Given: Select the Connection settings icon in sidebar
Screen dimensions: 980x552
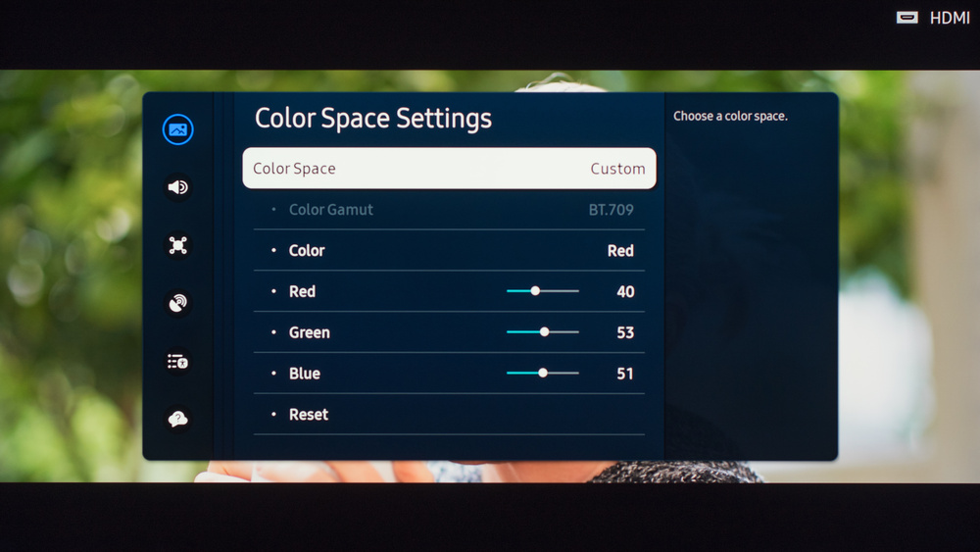Looking at the screenshot, I should coord(177,245).
